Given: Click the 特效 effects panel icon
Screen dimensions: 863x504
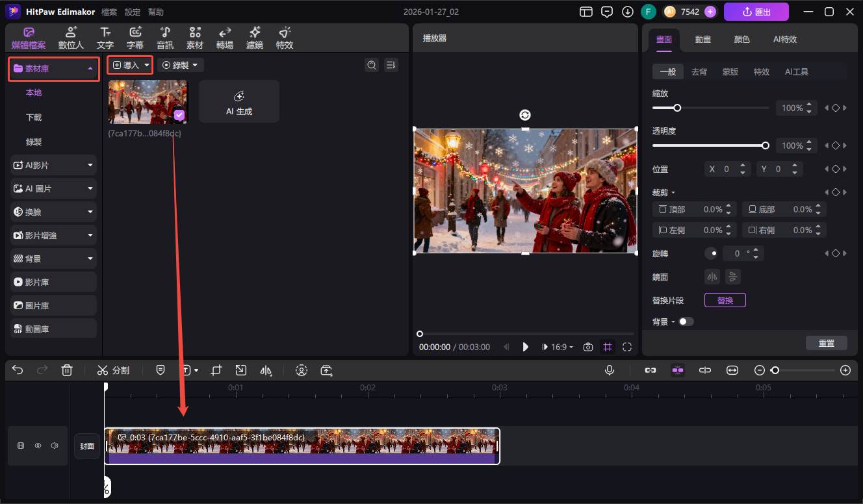Looking at the screenshot, I should (x=284, y=36).
